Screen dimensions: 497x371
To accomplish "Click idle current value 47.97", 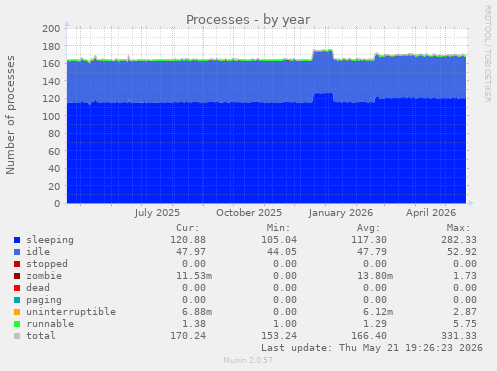I will 191,252.
